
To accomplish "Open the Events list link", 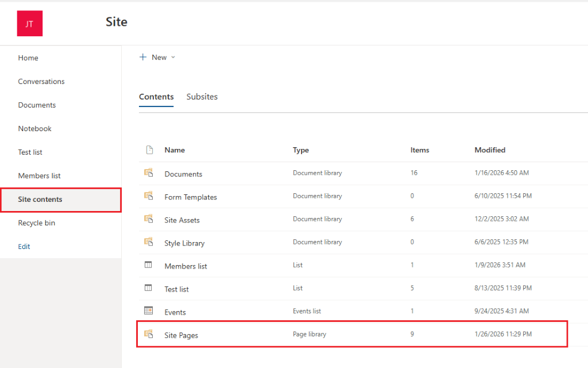I will (175, 312).
